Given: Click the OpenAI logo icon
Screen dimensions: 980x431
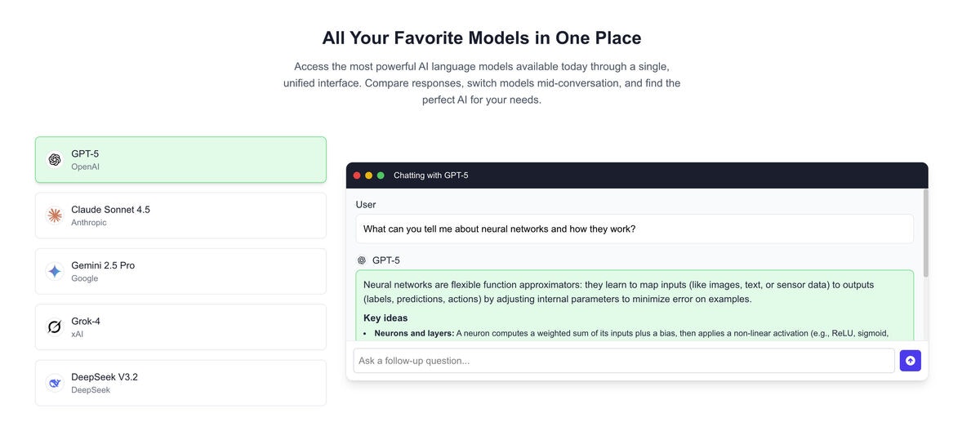Looking at the screenshot, I should [55, 160].
